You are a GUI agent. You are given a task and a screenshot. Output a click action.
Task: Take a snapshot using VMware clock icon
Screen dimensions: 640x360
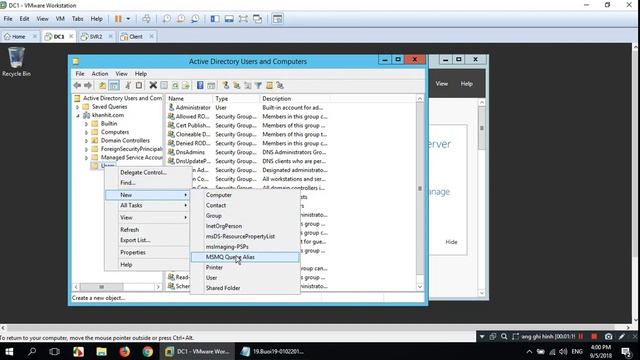coord(167,19)
